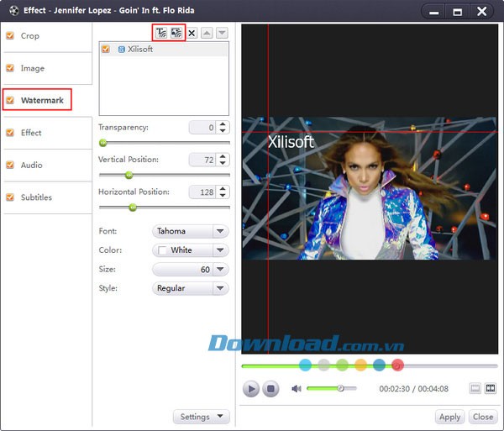Open the Settings dropdown button
The width and height of the screenshot is (504, 431).
click(x=202, y=417)
